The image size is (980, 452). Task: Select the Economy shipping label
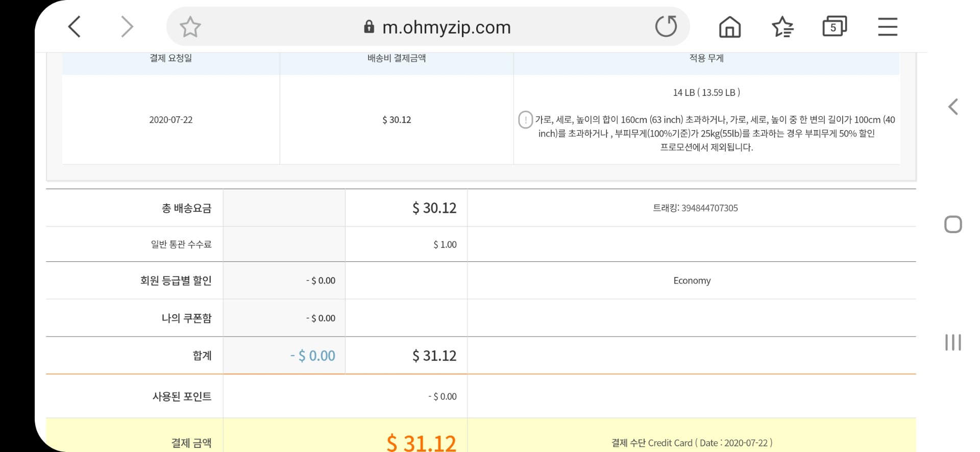pos(692,281)
